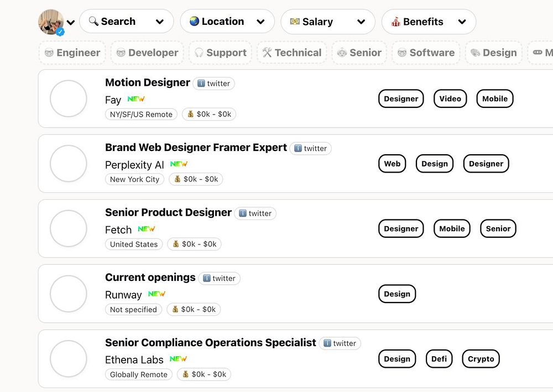Open the Location filter dropdown
This screenshot has height=392, width=553.
[227, 22]
